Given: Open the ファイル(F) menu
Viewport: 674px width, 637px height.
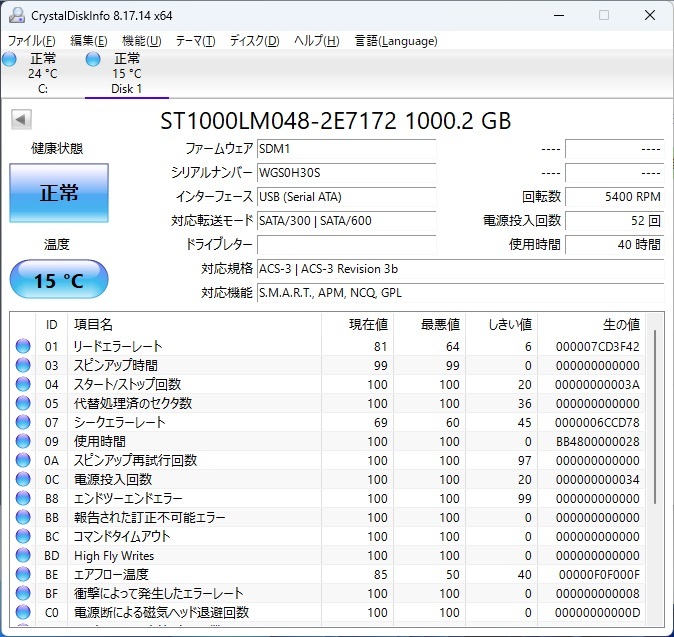Looking at the screenshot, I should click(31, 41).
